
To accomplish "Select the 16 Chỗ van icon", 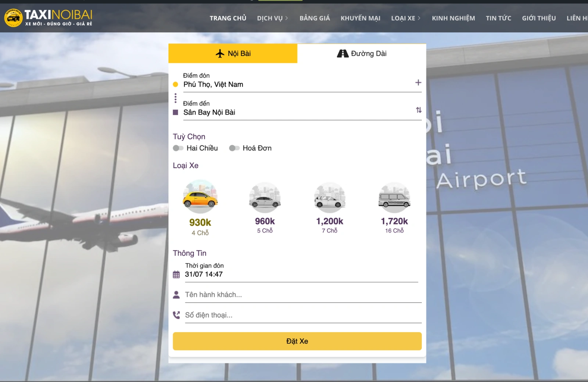I will (394, 198).
